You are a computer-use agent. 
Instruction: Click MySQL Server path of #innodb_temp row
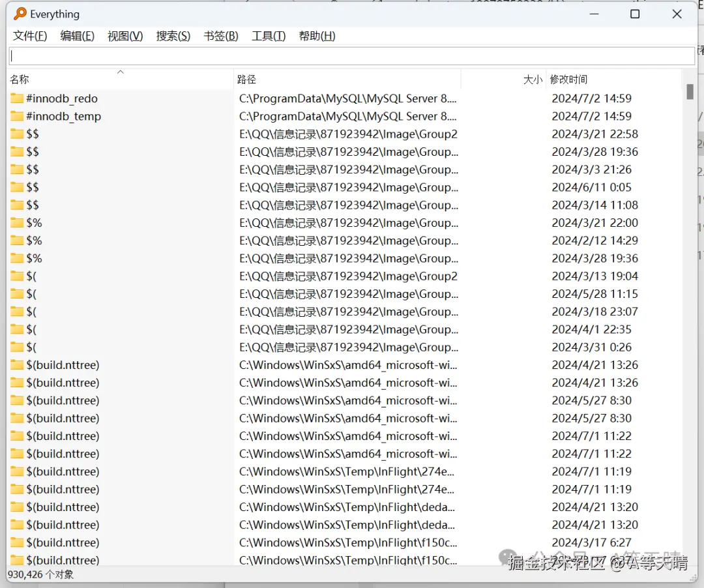tap(347, 116)
